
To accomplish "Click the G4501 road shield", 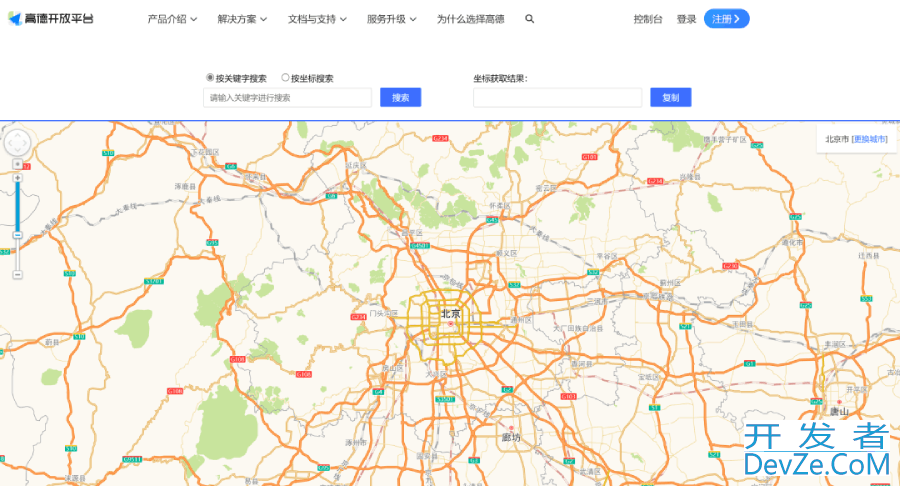I will (x=420, y=246).
